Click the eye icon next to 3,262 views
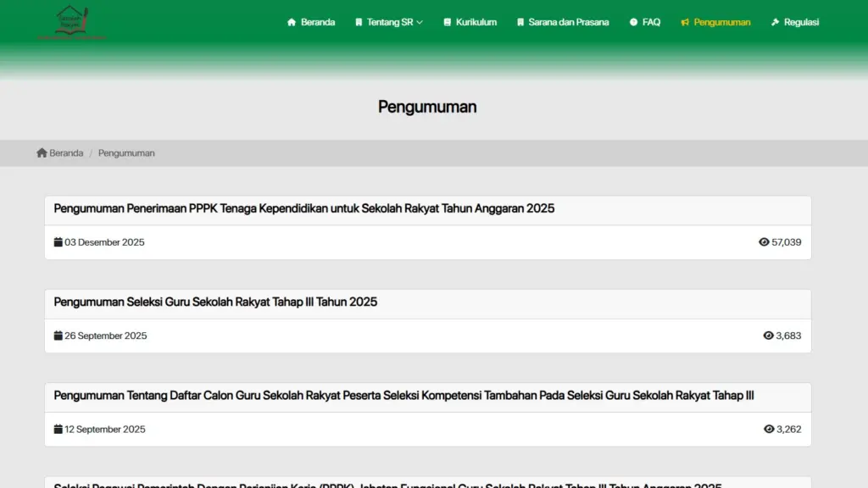Image resolution: width=868 pixels, height=488 pixels. (x=767, y=429)
